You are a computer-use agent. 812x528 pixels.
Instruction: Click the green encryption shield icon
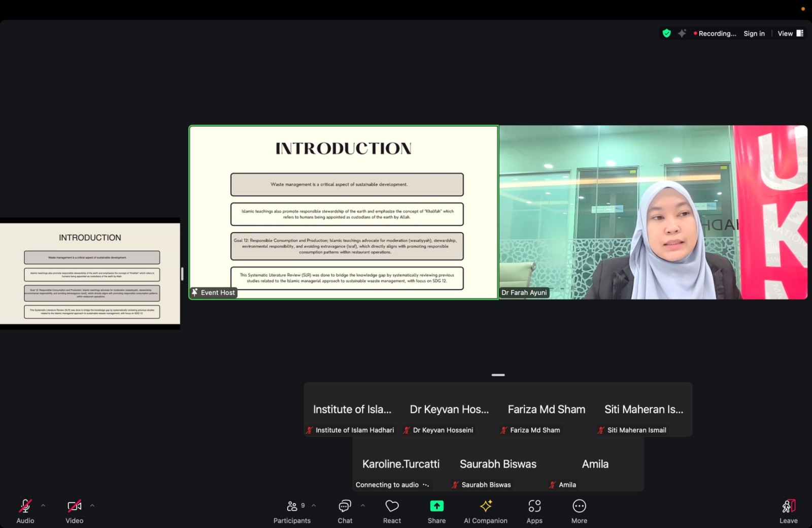pyautogui.click(x=666, y=34)
